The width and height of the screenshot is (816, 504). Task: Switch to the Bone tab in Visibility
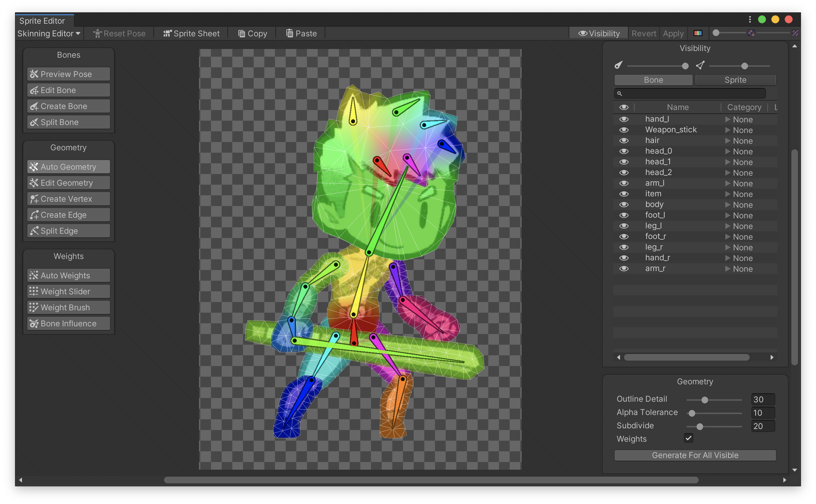tap(653, 80)
